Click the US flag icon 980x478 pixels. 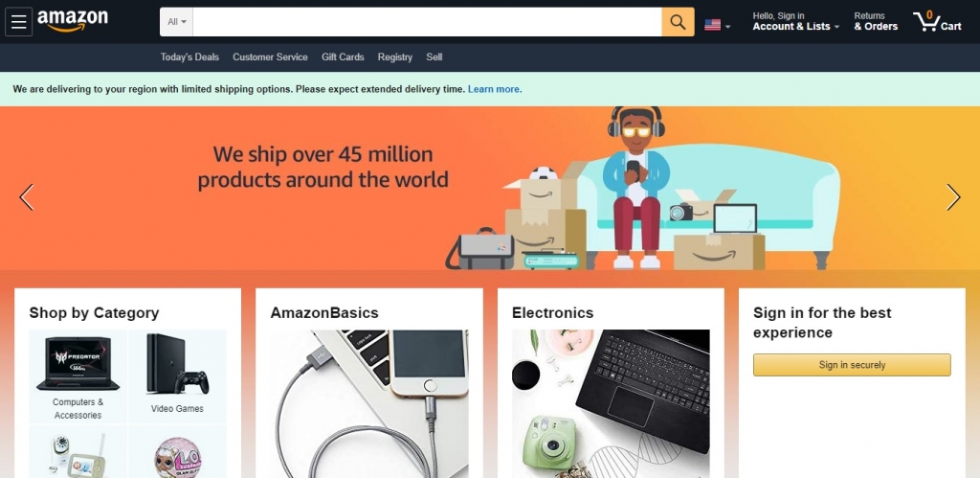click(x=712, y=25)
